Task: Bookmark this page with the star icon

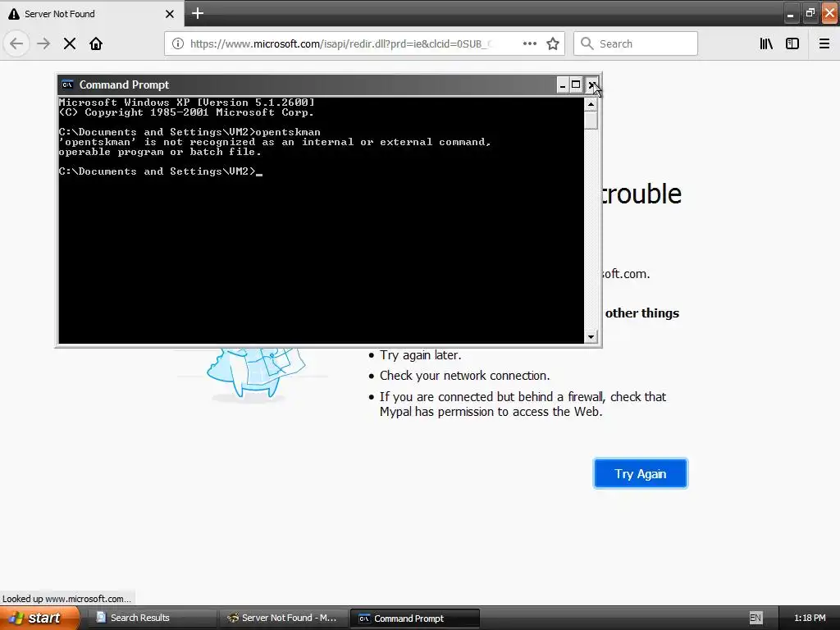Action: (x=553, y=43)
